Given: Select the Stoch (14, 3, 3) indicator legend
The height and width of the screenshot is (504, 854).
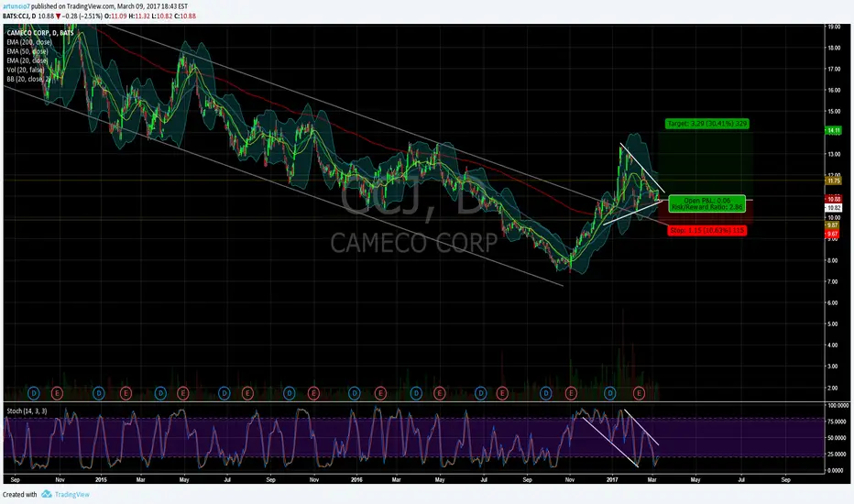Looking at the screenshot, I should pyautogui.click(x=27, y=411).
